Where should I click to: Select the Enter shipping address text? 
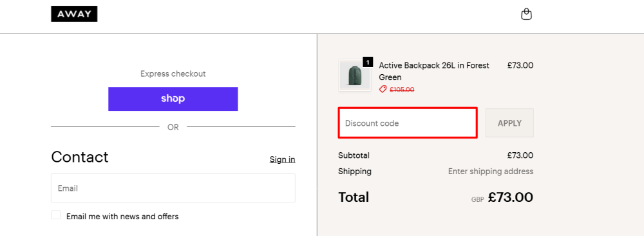[x=490, y=171]
